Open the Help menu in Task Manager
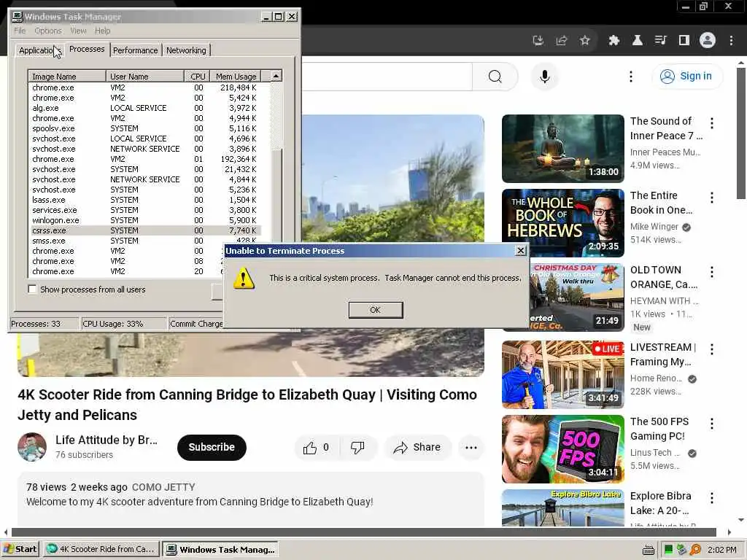747x560 pixels. (102, 31)
